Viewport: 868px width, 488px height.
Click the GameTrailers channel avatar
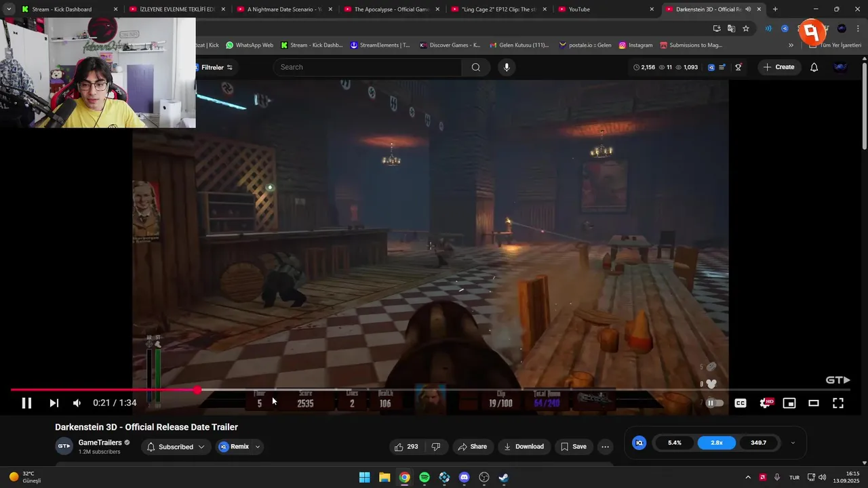click(x=64, y=446)
